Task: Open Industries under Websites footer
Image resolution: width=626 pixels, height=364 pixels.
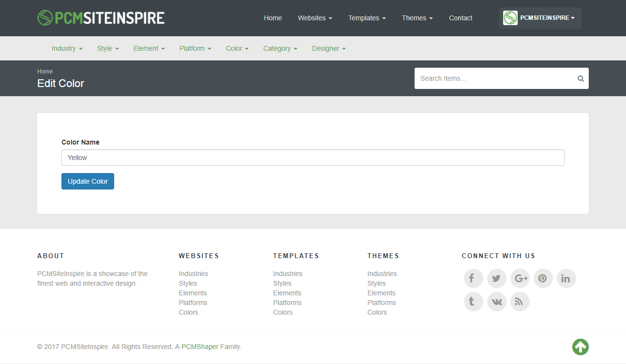Action: pos(193,274)
